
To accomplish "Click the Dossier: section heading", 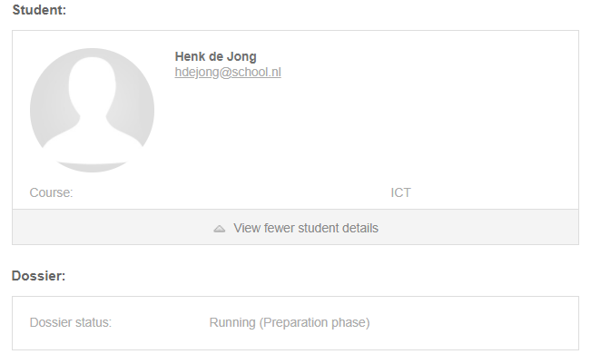I will click(x=38, y=276).
